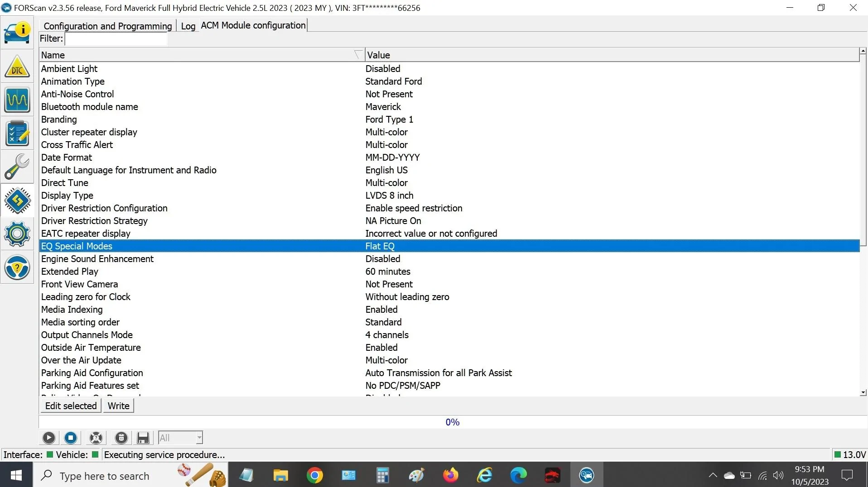Open the DTC trouble codes section

(17, 66)
